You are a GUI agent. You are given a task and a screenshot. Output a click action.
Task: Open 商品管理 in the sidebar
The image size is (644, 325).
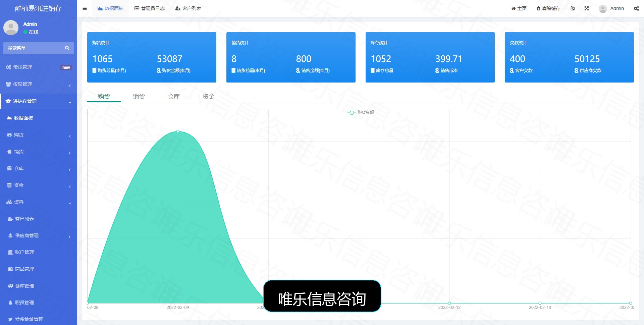[39, 269]
